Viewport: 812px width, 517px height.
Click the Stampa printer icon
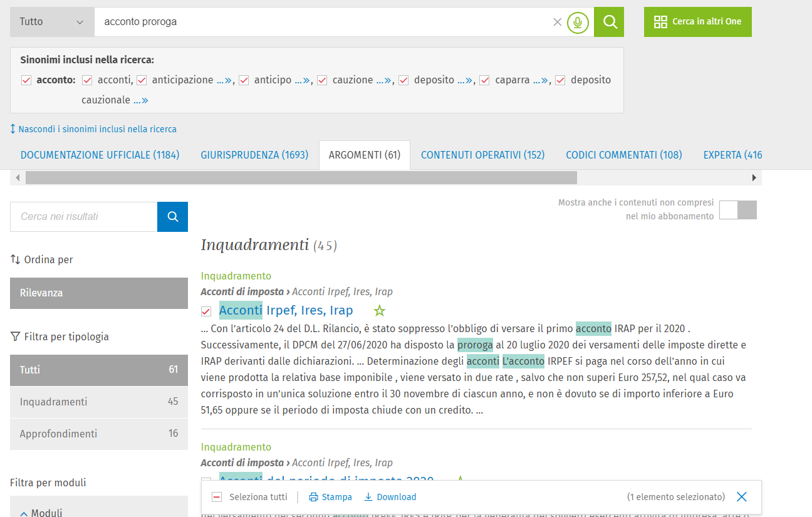click(x=313, y=497)
